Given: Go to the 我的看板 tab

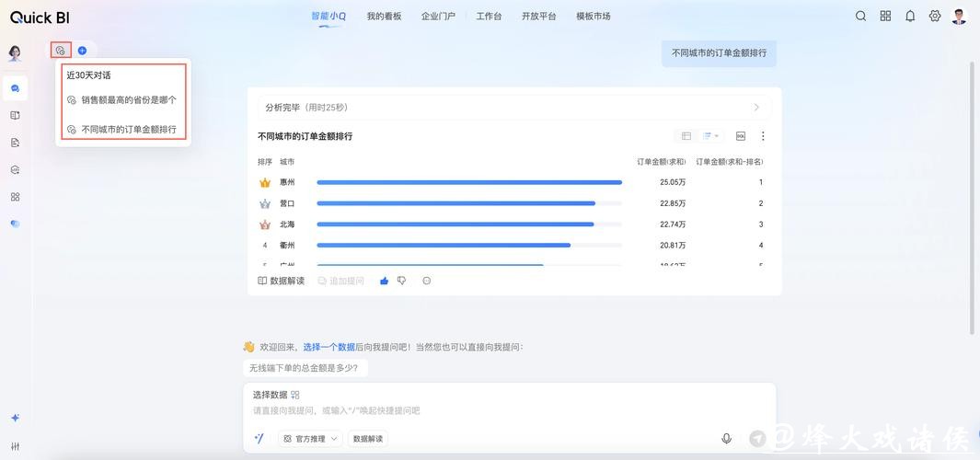Looking at the screenshot, I should (384, 17).
